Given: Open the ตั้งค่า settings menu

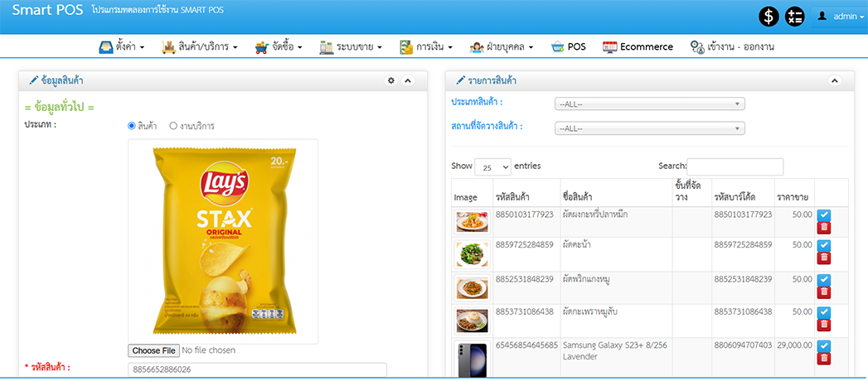Looking at the screenshot, I should tap(122, 47).
